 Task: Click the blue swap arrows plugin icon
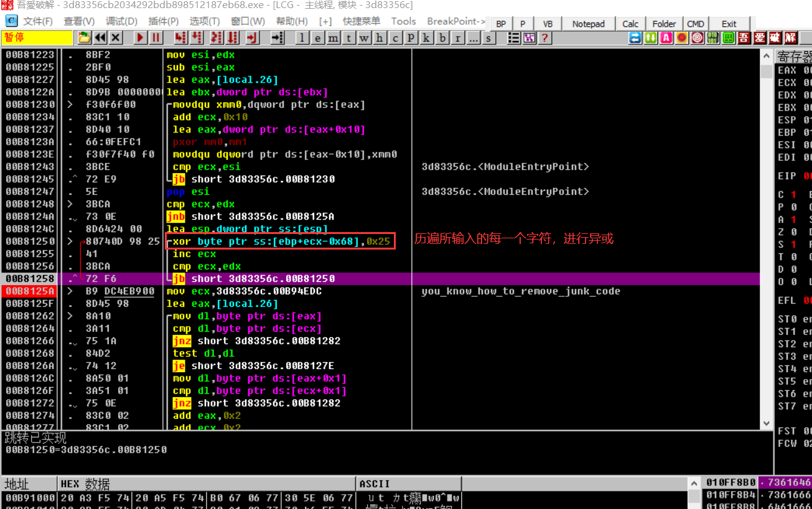coord(635,38)
